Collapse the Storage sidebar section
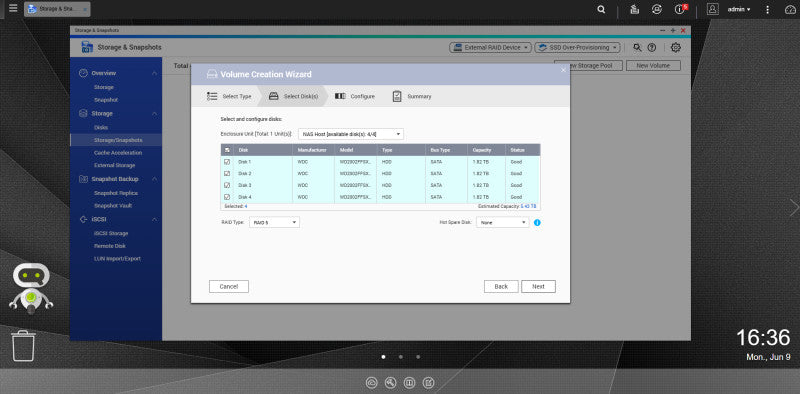Viewport: 800px width, 394px height. (x=154, y=113)
